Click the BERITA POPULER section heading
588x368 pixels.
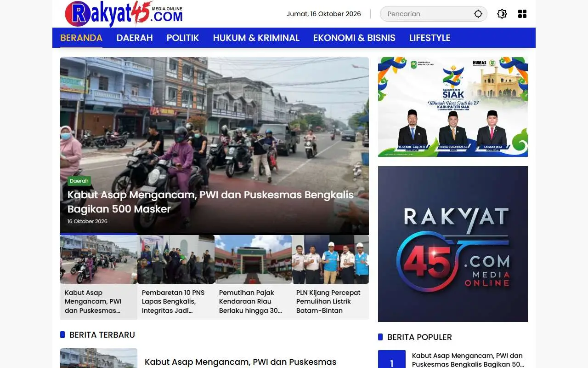click(419, 337)
